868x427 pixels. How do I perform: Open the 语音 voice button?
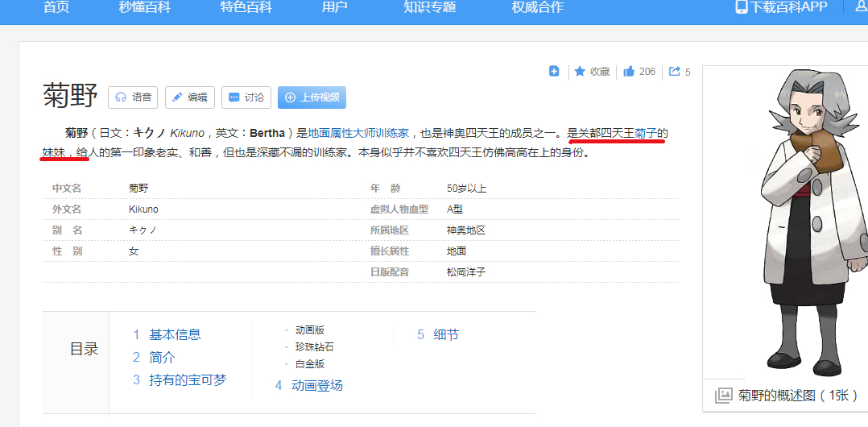(x=133, y=97)
